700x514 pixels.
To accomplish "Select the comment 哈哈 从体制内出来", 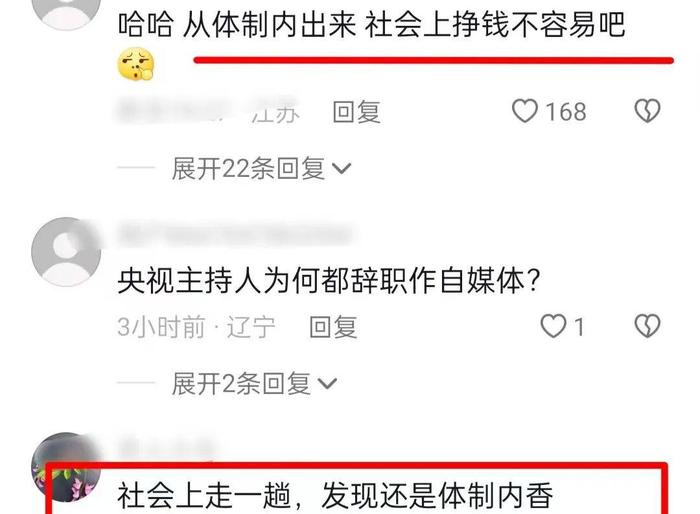I will [x=371, y=24].
